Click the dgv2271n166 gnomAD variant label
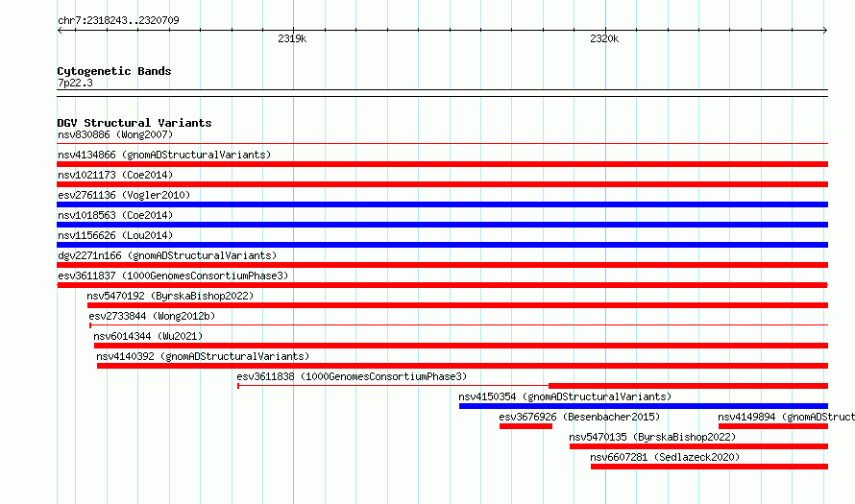This screenshot has width=855, height=504. pos(167,255)
